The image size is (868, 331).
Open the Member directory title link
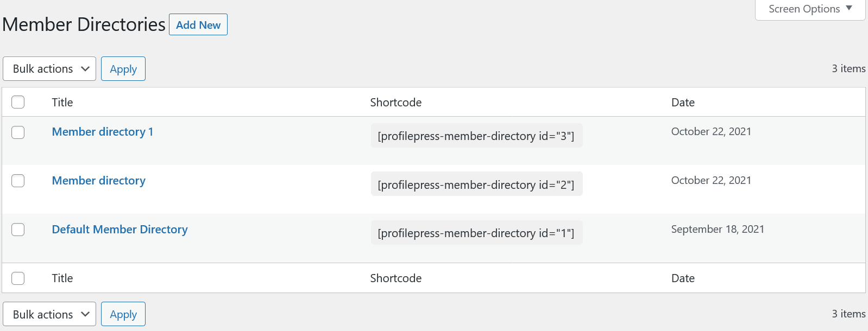[99, 181]
